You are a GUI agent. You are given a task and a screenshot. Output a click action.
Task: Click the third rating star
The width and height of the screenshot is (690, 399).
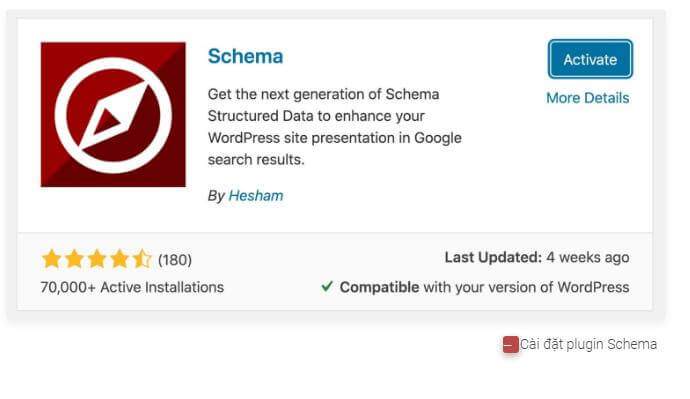tap(97, 259)
